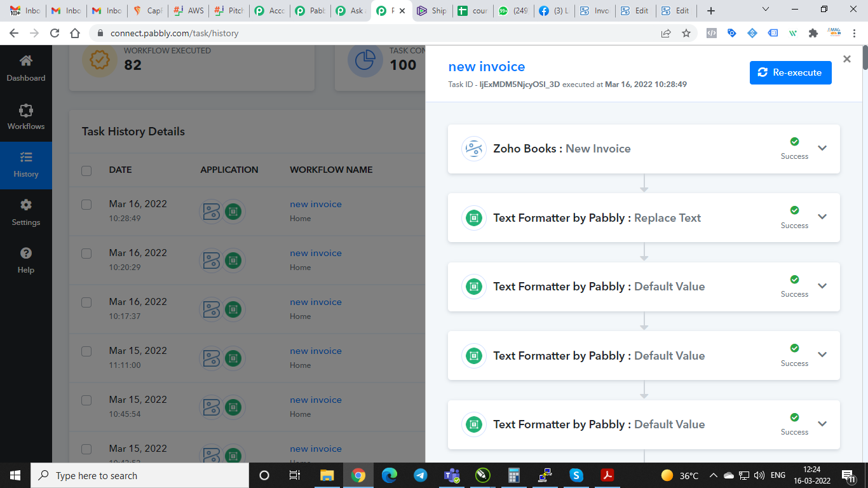Open the Windows Start menu
Screen dimensions: 868x488
[15, 475]
